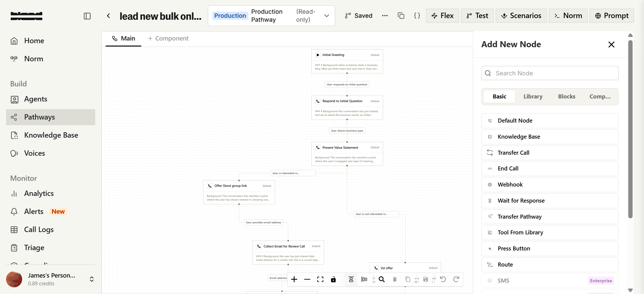Open Voices page
This screenshot has height=294, width=644.
[x=51, y=153]
